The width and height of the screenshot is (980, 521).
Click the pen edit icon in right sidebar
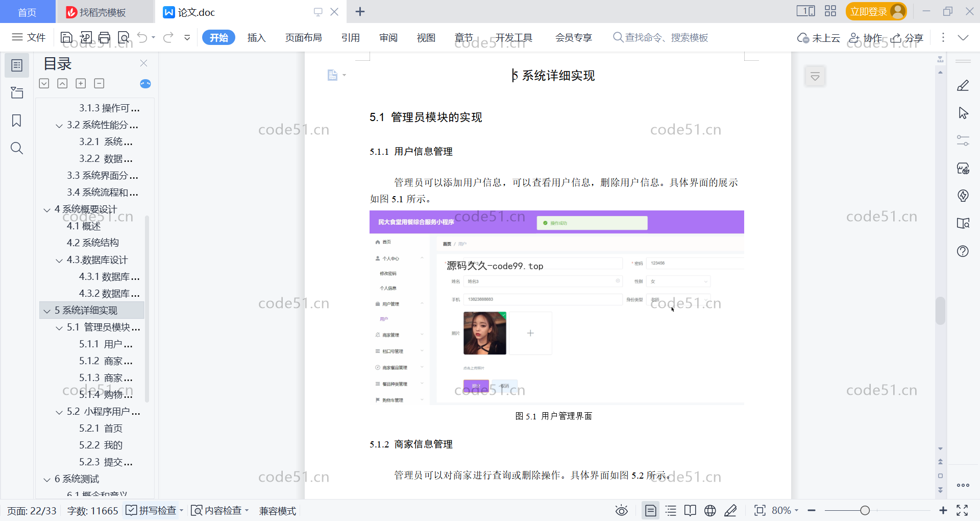(x=963, y=85)
